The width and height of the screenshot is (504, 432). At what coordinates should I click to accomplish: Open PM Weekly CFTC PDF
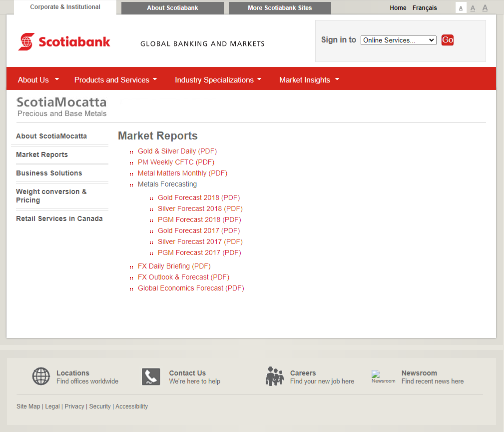coord(176,162)
